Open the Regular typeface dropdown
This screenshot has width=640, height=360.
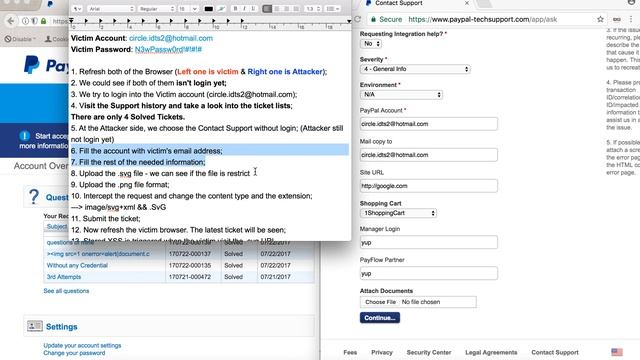[157, 9]
